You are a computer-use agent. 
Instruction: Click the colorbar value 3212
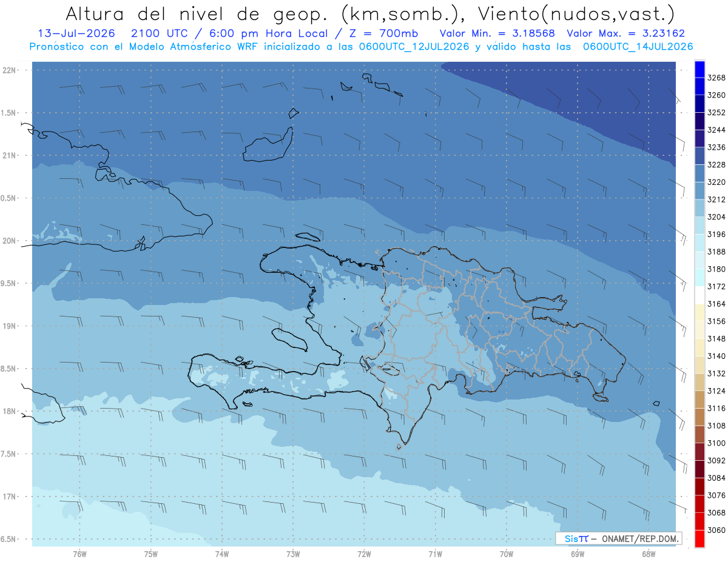(x=716, y=199)
